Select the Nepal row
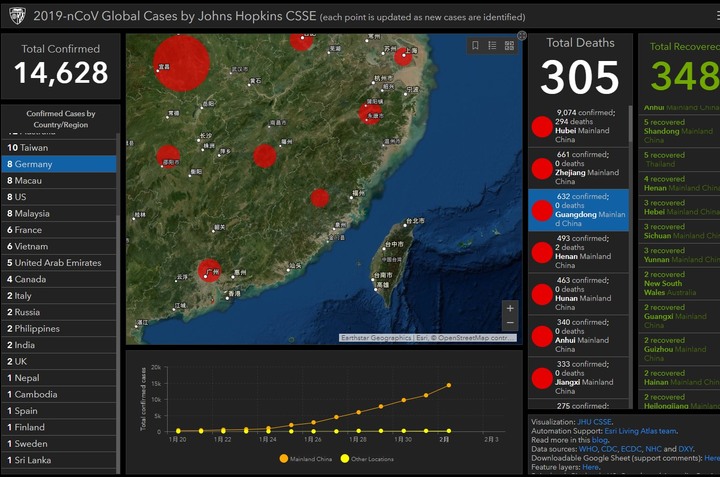Viewport: 720px width, 477px height. pos(59,378)
